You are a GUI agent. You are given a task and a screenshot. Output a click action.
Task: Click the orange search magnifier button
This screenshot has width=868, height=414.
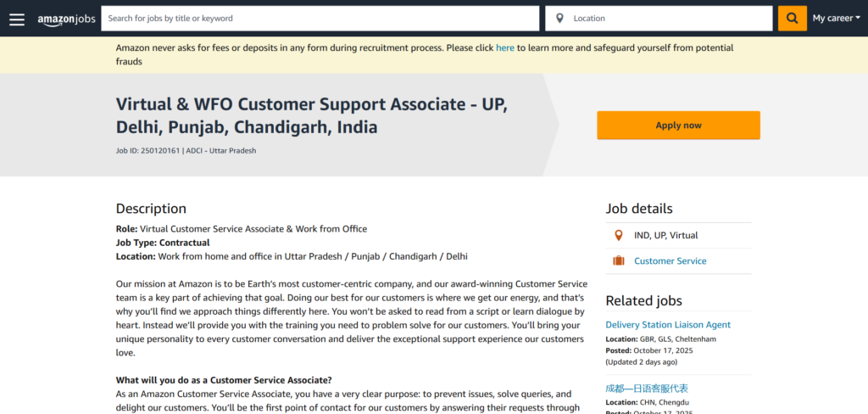click(x=793, y=18)
